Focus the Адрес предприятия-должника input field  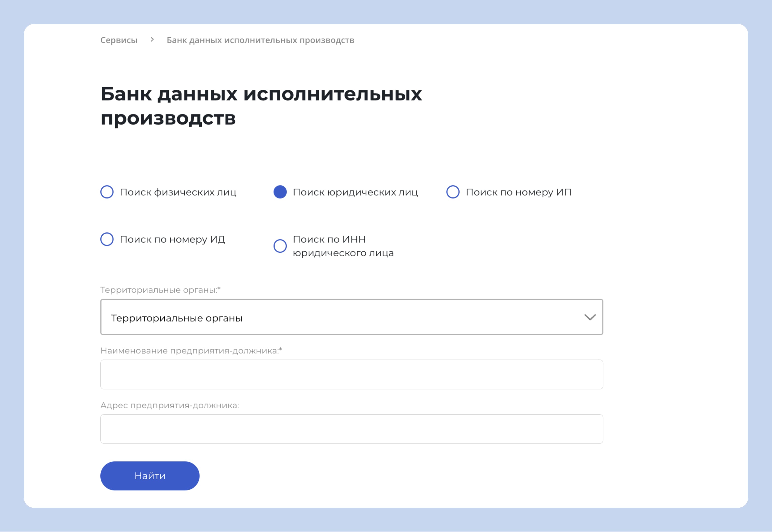[352, 429]
